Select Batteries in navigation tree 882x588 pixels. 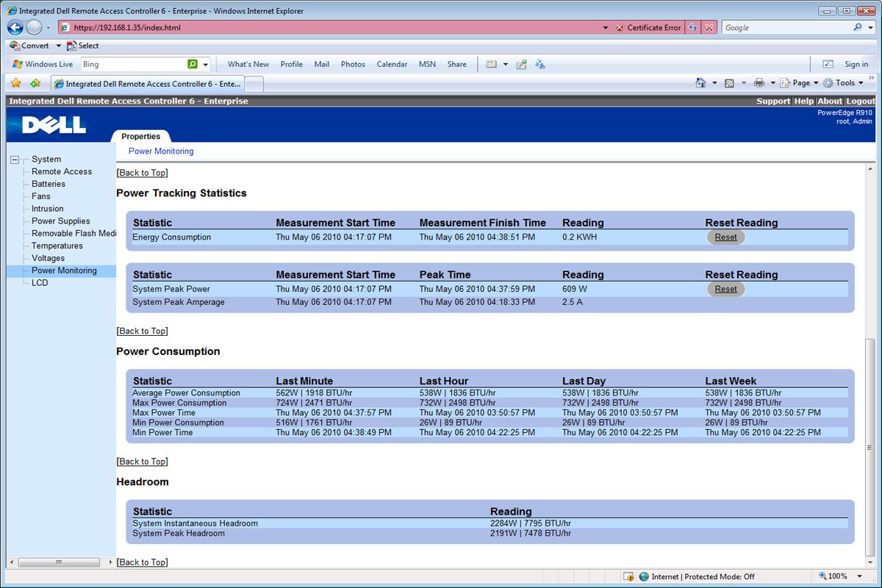point(49,184)
